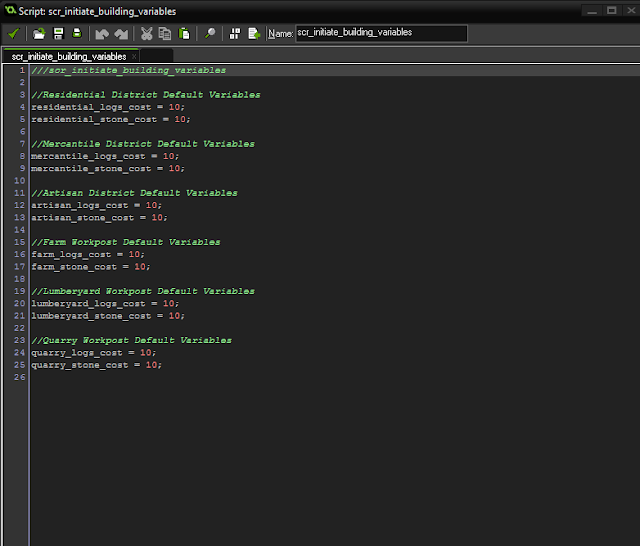The height and width of the screenshot is (546, 640).
Task: Click line number 26 in the gutter
Action: [20, 377]
